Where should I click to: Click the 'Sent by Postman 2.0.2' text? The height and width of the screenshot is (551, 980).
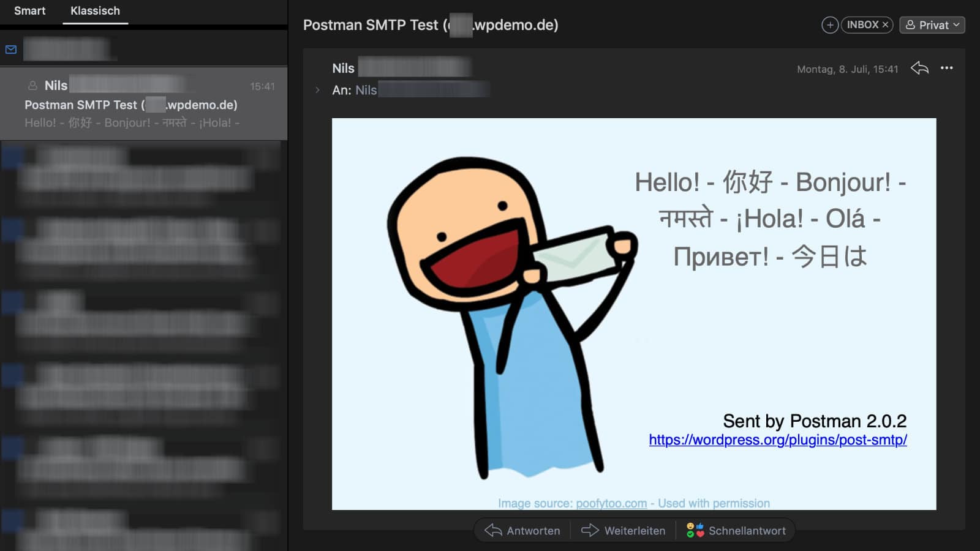[815, 421]
